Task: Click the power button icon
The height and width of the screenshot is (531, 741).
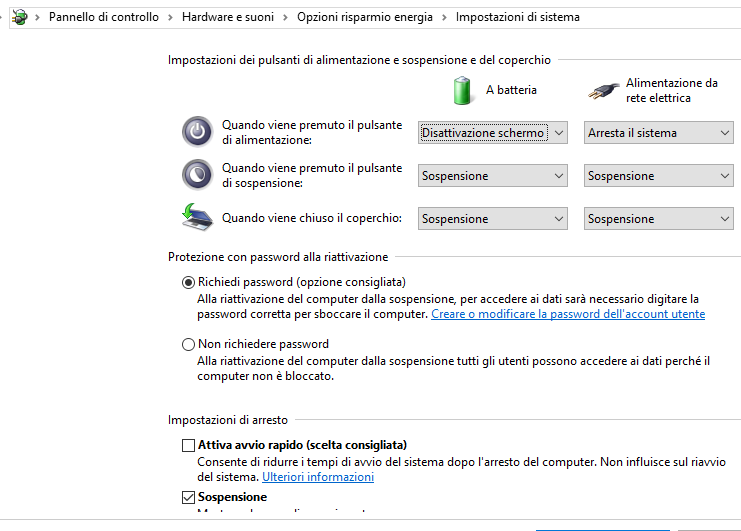Action: [197, 132]
